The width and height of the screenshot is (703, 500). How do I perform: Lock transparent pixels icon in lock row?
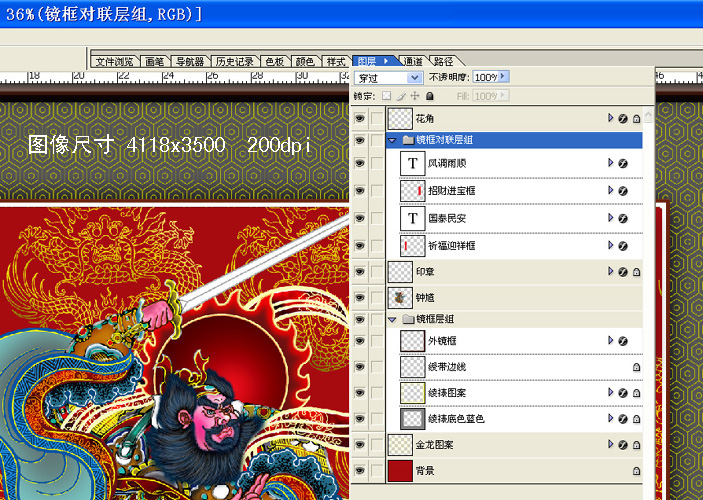tap(386, 96)
